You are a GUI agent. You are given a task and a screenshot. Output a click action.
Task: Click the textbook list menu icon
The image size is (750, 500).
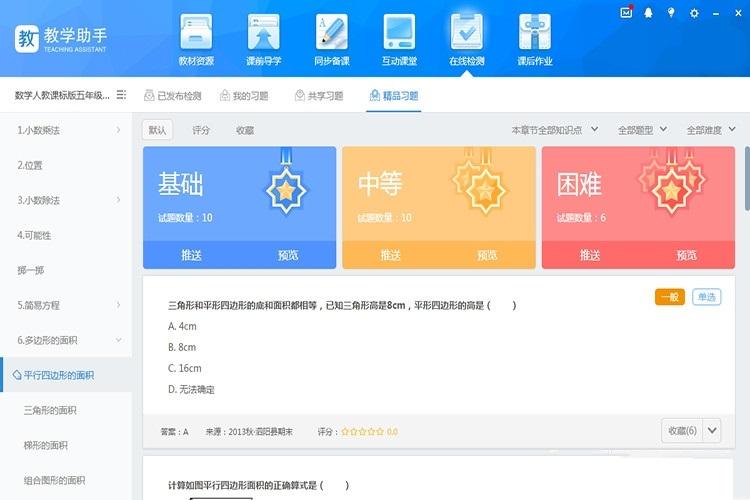pyautogui.click(x=121, y=95)
